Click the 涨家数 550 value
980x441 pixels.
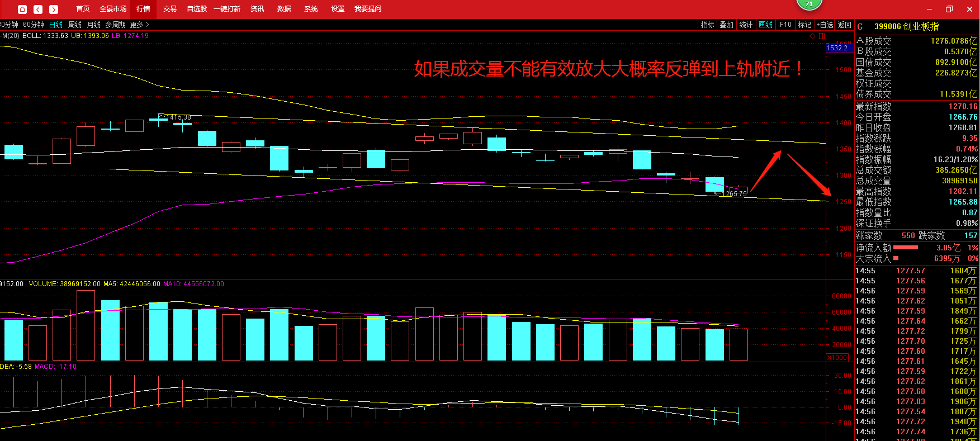point(908,235)
